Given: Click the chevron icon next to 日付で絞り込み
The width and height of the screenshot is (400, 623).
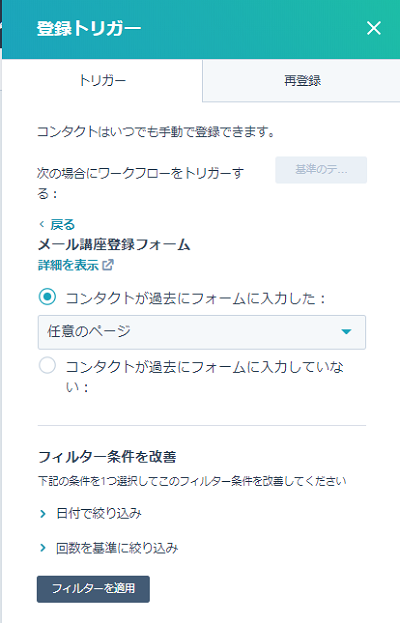Looking at the screenshot, I should 43,514.
